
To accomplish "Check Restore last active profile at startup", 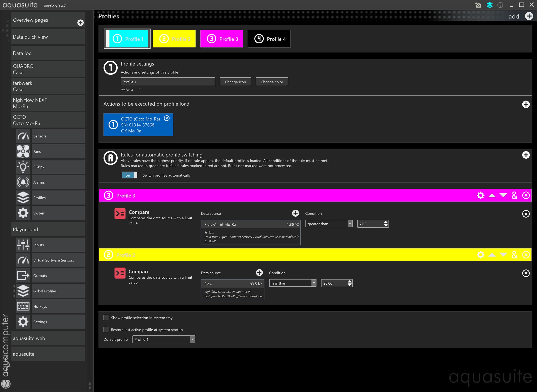I will point(106,329).
